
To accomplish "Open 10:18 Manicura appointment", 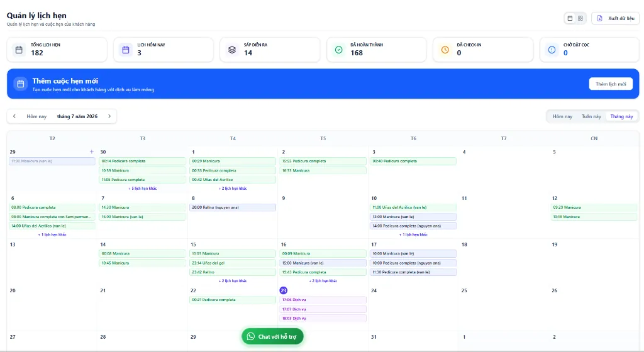I will click(x=594, y=217).
